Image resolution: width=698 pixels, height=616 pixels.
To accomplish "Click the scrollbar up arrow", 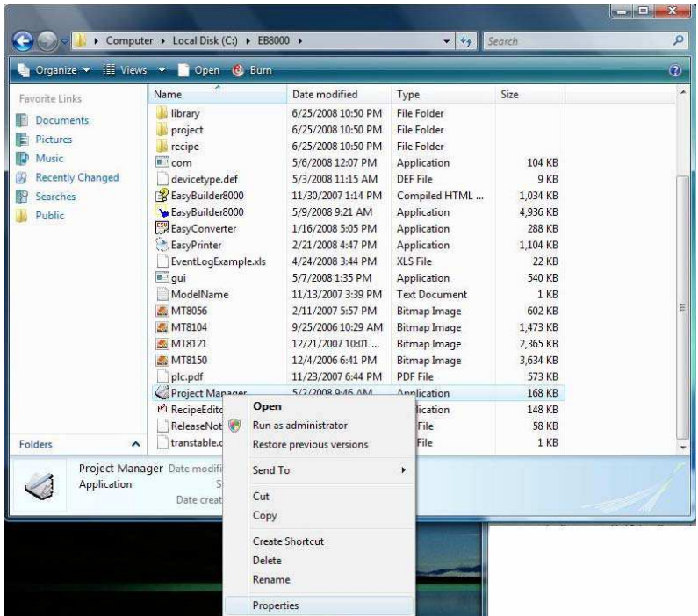I will click(682, 92).
